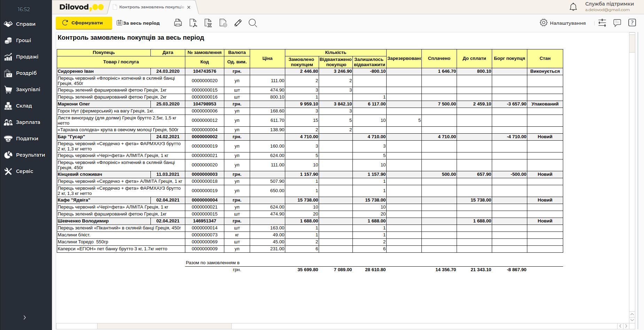Image resolution: width=644 pixels, height=330 pixels.
Task: Click the print report icon
Action: [x=178, y=23]
